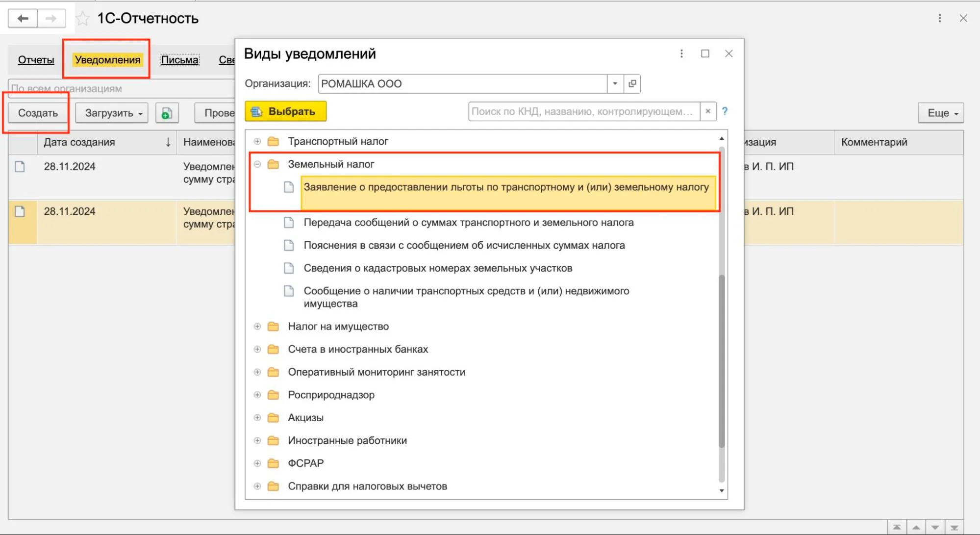This screenshot has height=535, width=980.
Task: Click the notification list vertical scrollbar
Action: tap(721, 361)
